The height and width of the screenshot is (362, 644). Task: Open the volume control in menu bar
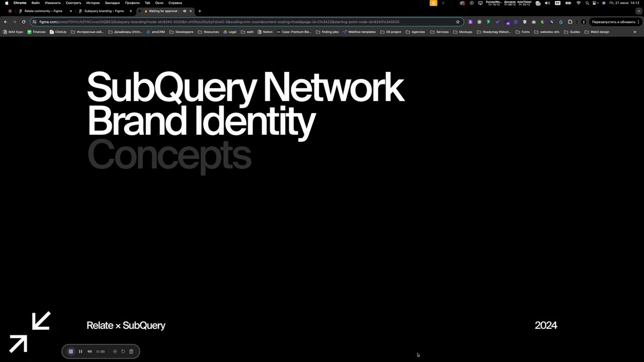(547, 3)
